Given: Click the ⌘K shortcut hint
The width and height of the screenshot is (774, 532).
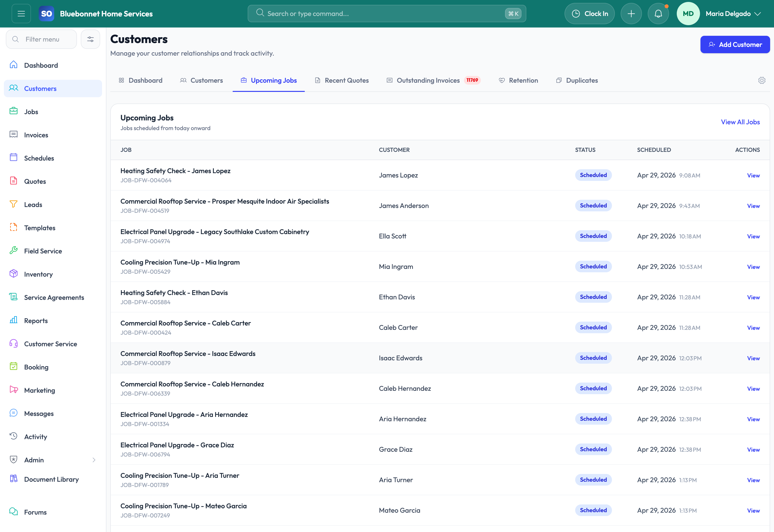Looking at the screenshot, I should pyautogui.click(x=513, y=14).
